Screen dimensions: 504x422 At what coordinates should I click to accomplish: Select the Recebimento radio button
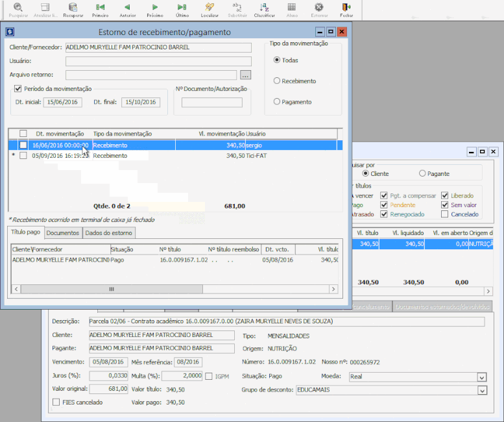277,81
